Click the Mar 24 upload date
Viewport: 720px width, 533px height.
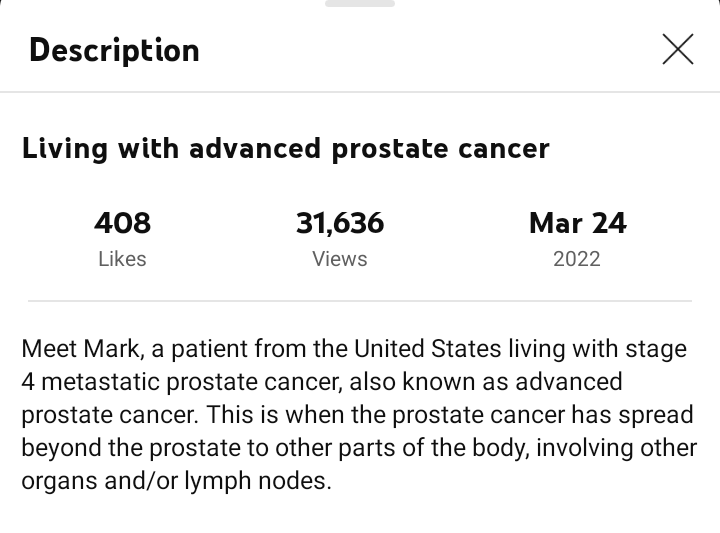click(577, 223)
